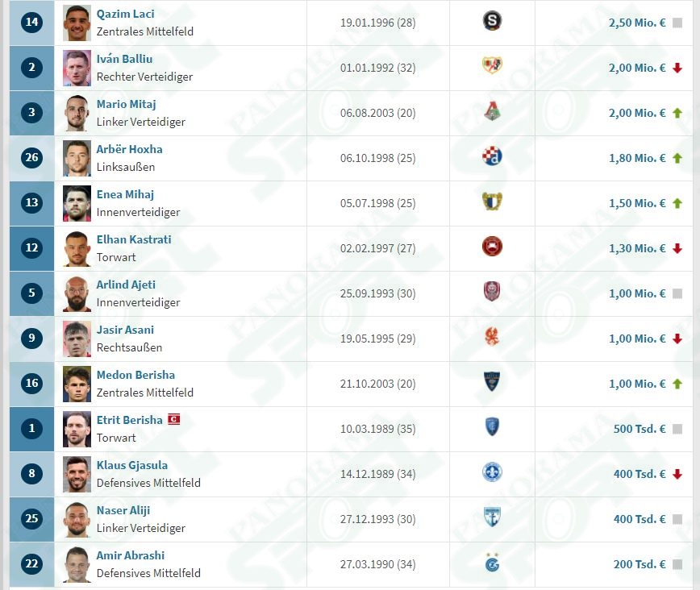700x590 pixels.
Task: Open Medon Berisha's player name link
Action: pos(135,375)
